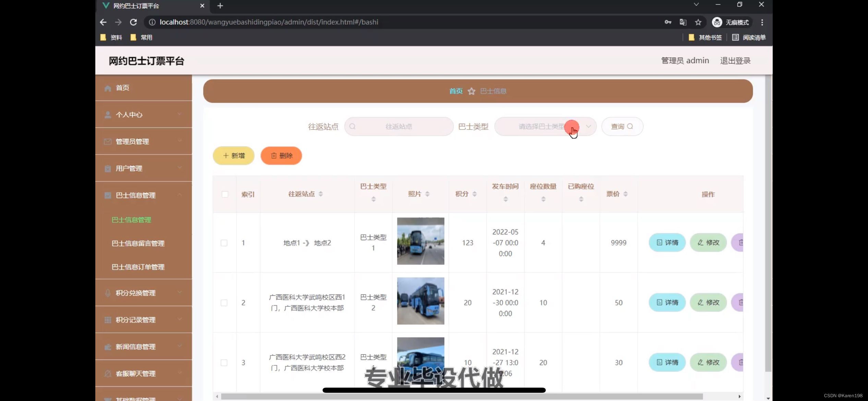Toggle the select-all header checkbox

click(x=225, y=194)
